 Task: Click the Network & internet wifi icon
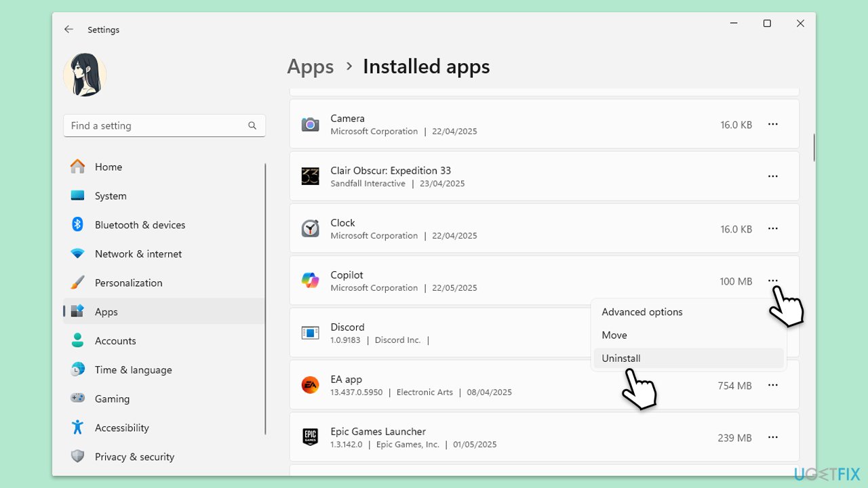pos(78,253)
